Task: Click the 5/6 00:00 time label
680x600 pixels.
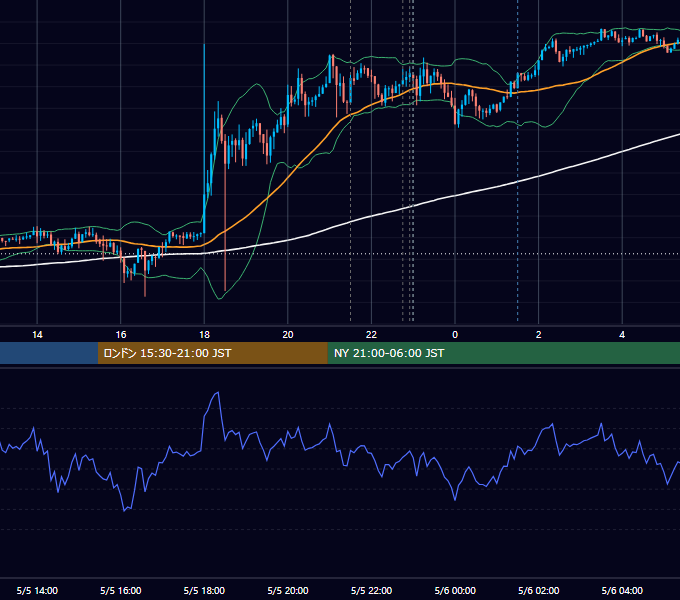Action: (x=455, y=590)
